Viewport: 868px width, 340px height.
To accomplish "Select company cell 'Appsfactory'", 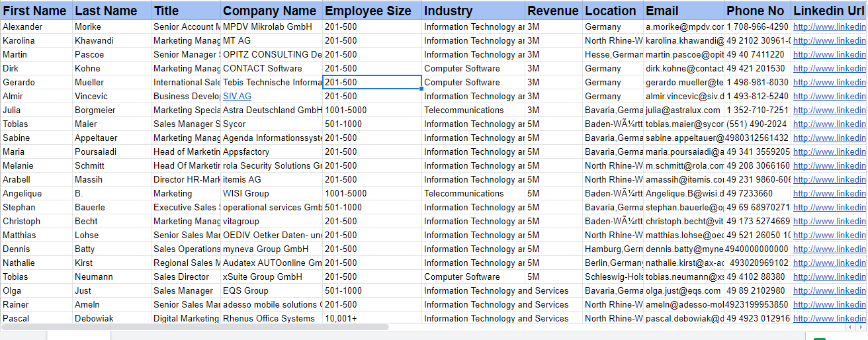I will (x=272, y=151).
